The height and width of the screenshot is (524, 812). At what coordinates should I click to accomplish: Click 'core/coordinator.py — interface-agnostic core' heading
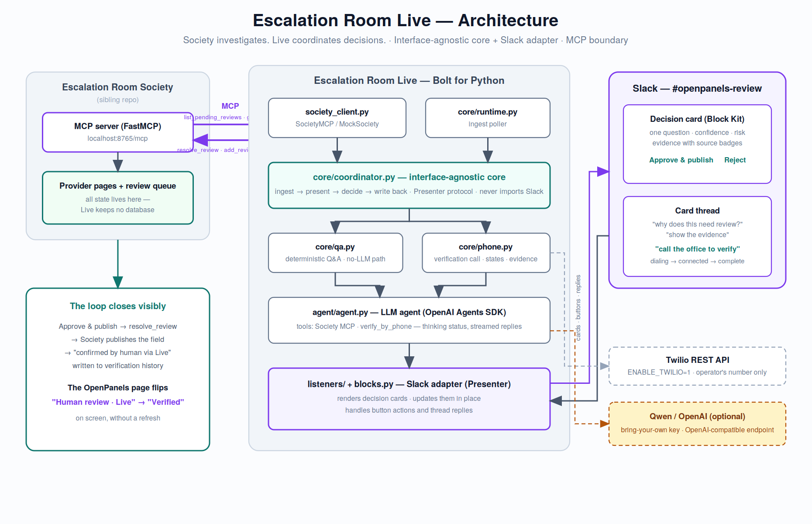[x=409, y=177]
